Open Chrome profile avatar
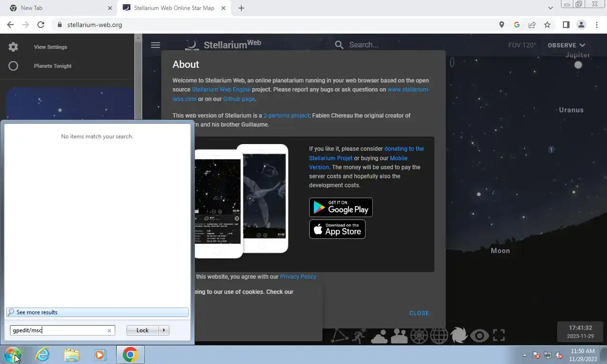The width and height of the screenshot is (607, 364). pos(581,25)
